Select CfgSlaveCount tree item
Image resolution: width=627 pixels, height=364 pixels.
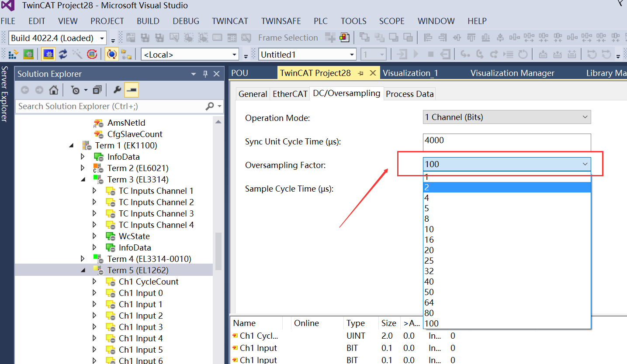(135, 134)
